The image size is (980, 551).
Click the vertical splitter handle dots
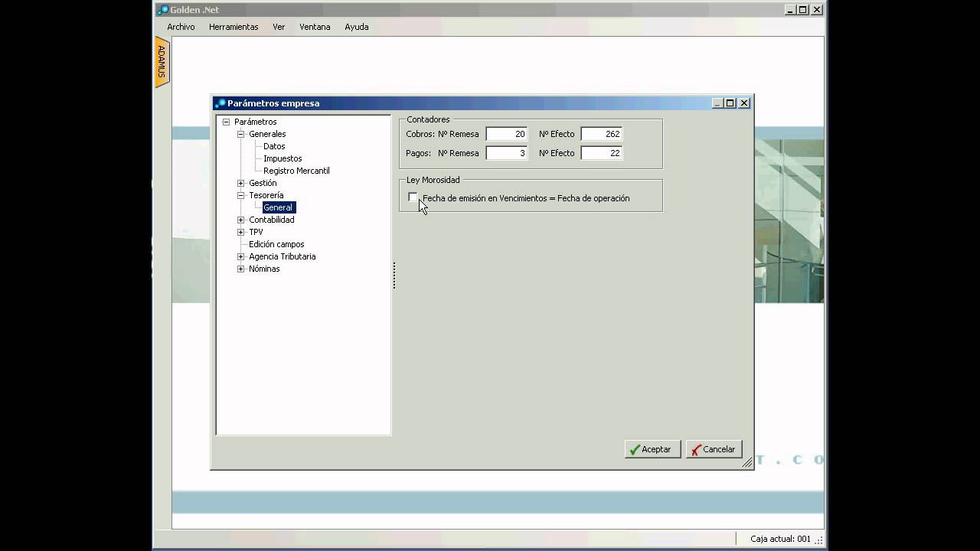click(394, 275)
